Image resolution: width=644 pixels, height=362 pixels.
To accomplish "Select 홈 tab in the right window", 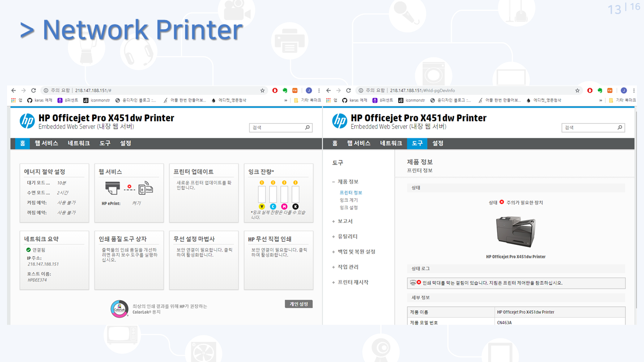I will 335,143.
